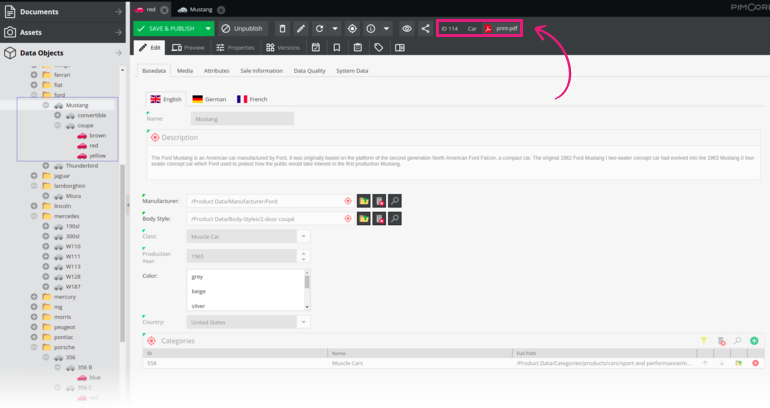Search Body Style with the magnifier icon
This screenshot has width=770, height=408.
(395, 218)
